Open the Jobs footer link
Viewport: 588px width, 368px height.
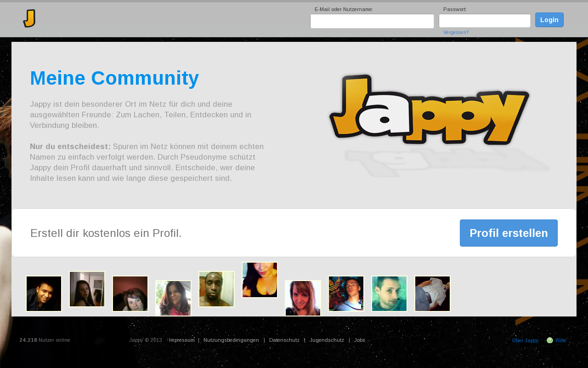(x=360, y=340)
